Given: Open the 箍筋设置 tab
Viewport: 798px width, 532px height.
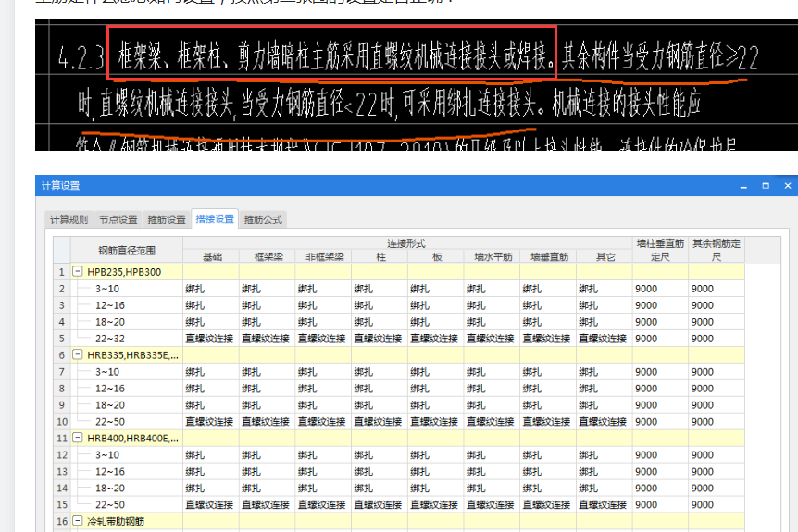Looking at the screenshot, I should pos(167,219).
